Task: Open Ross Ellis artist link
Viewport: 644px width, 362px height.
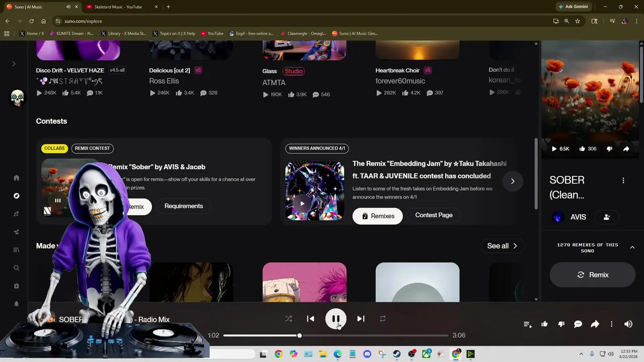Action: tap(164, 81)
